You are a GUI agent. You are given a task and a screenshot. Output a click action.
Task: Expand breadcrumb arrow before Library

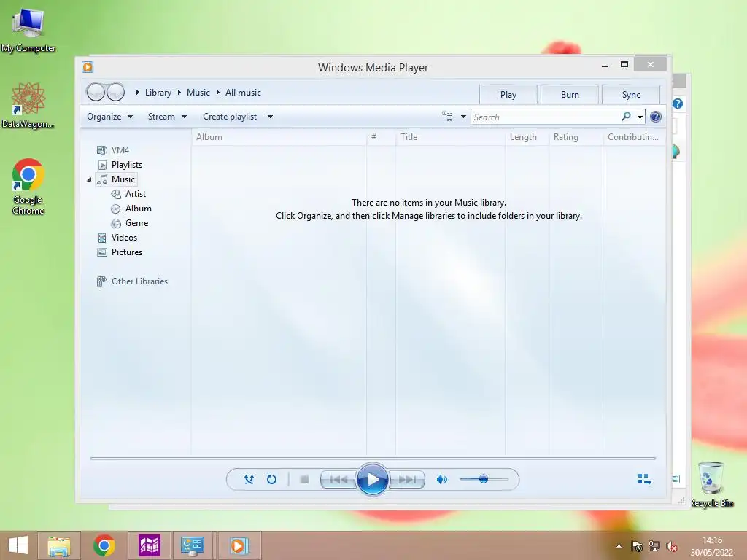click(x=137, y=93)
